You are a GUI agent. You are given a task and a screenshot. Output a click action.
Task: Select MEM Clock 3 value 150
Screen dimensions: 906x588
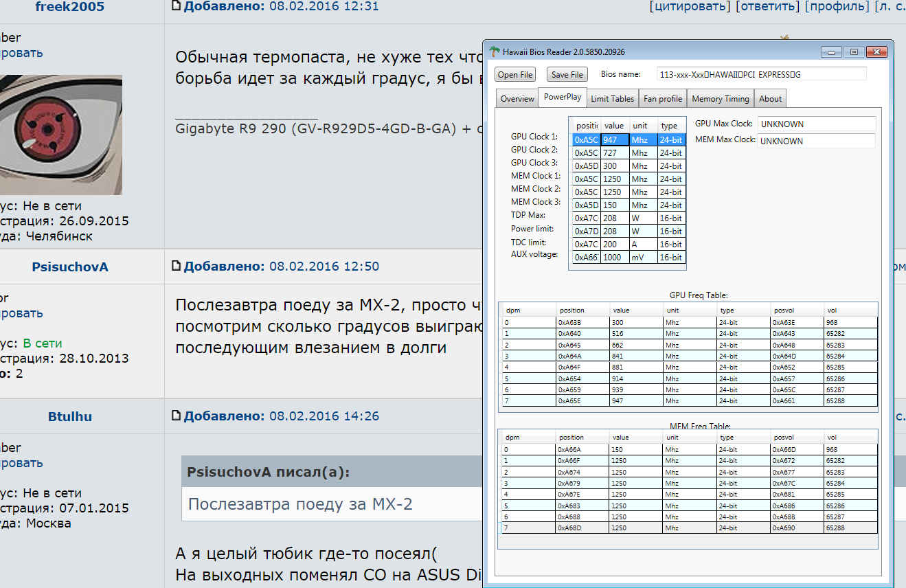pos(615,205)
